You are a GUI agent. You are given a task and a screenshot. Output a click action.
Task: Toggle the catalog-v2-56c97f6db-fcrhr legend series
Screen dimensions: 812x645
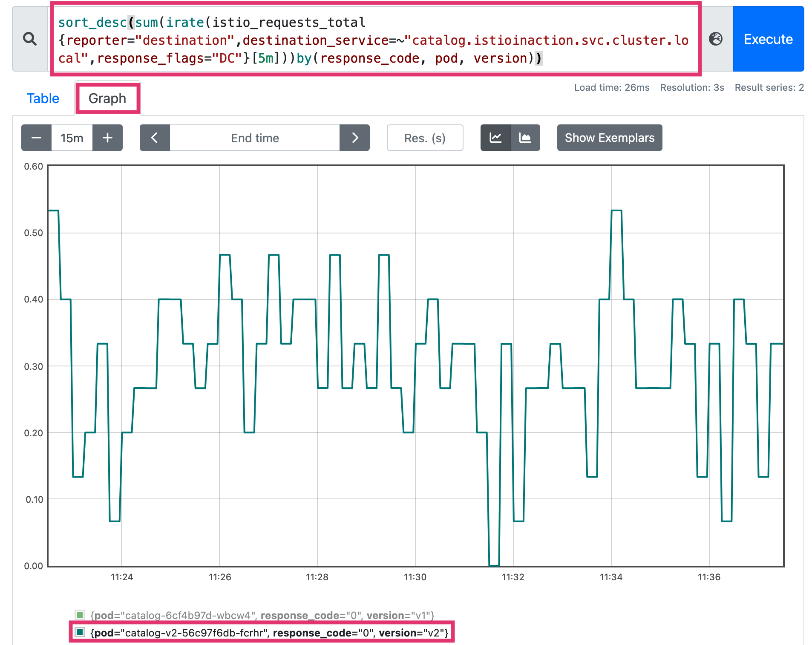[262, 632]
